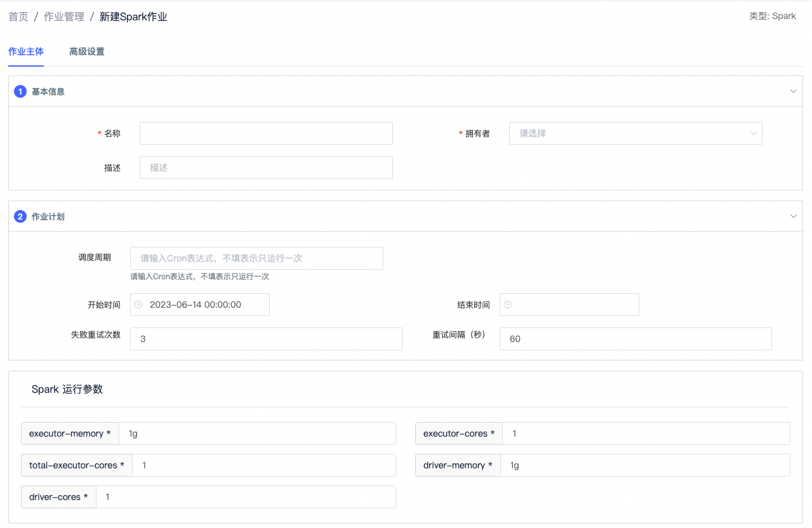Image resolution: width=812 pixels, height=528 pixels.
Task: Click the executor-memory value field
Action: [257, 433]
